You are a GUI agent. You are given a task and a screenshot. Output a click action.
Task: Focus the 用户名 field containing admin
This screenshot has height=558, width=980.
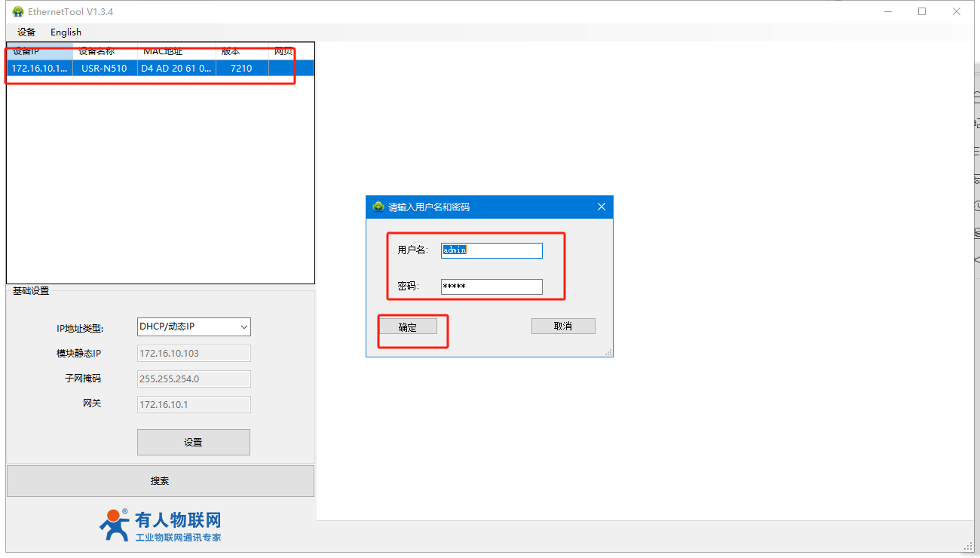[x=492, y=250]
